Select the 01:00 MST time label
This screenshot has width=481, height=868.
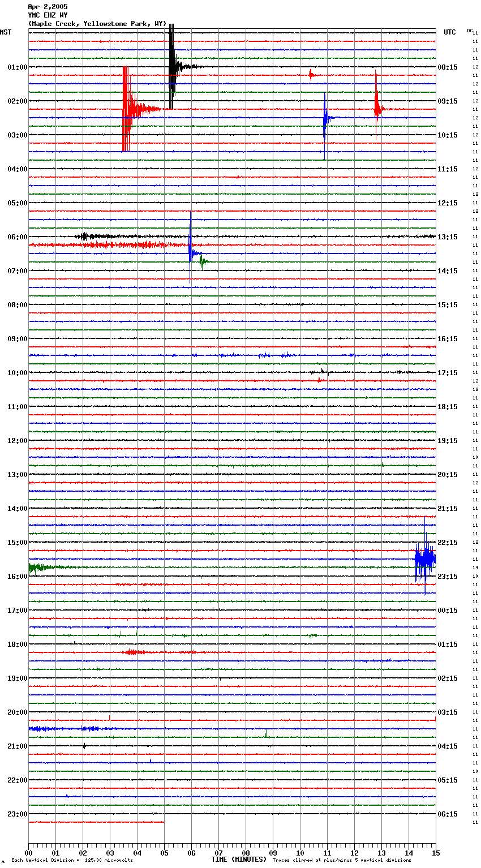(x=18, y=67)
